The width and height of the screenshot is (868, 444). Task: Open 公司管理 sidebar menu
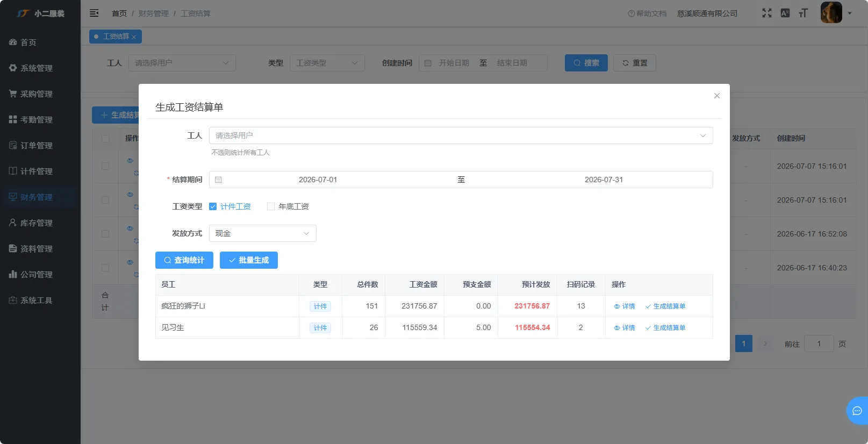(x=40, y=275)
